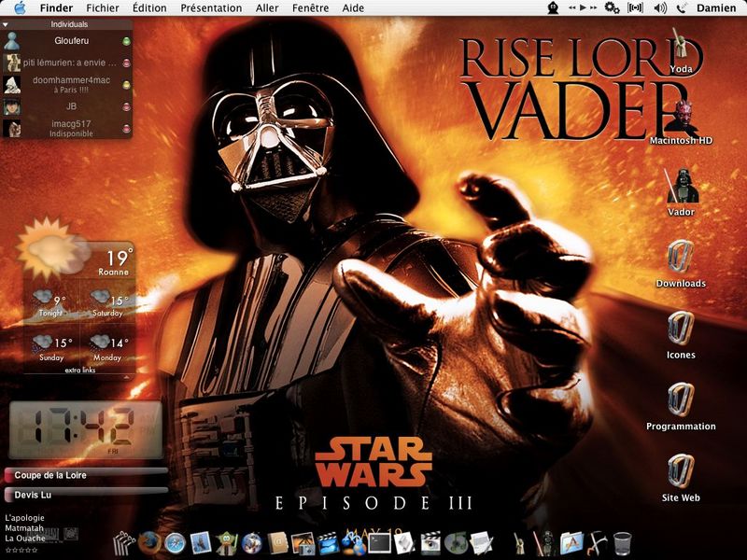
Task: Open Address Book from the Dock
Action: coord(277,543)
